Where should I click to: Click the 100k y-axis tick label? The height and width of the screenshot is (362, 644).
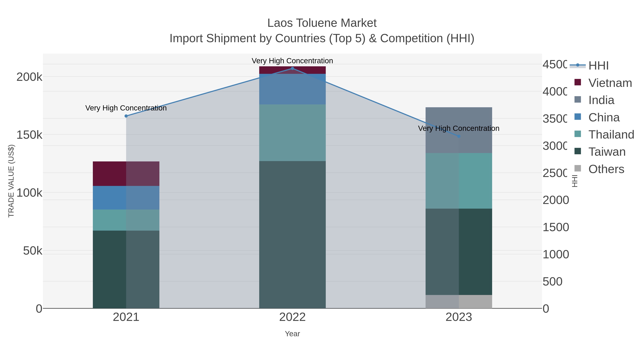(30, 193)
